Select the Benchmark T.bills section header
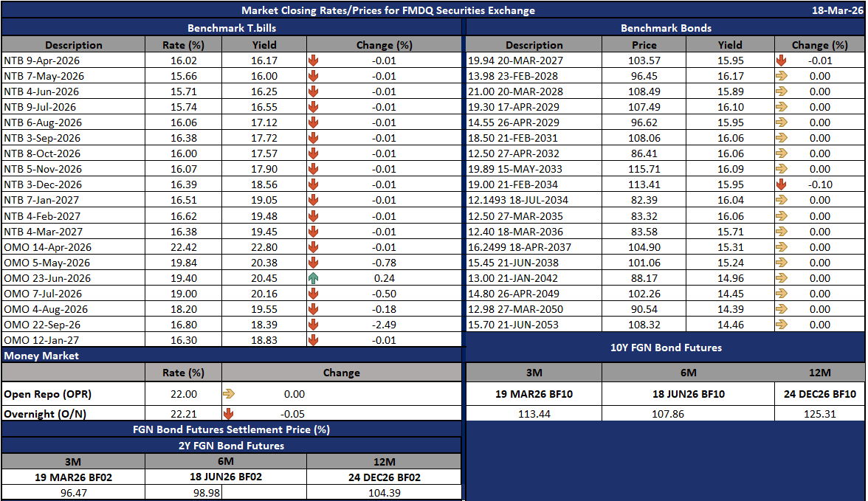 (x=232, y=28)
